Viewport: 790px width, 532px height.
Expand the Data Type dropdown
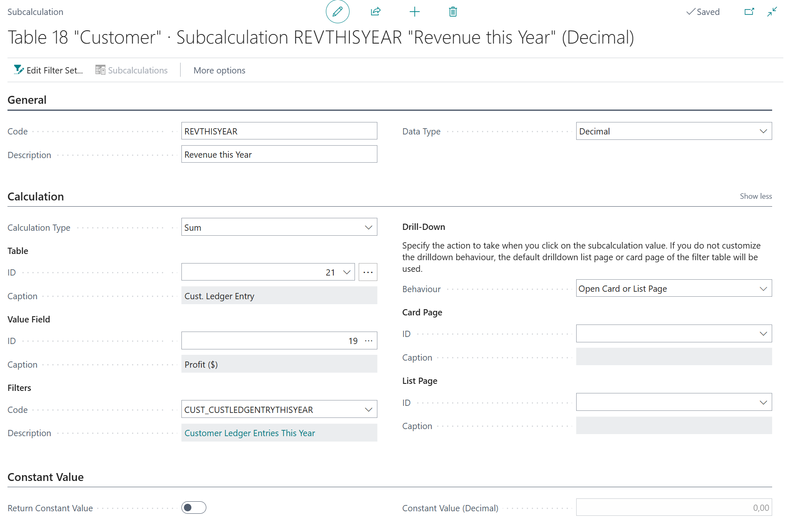(x=763, y=131)
